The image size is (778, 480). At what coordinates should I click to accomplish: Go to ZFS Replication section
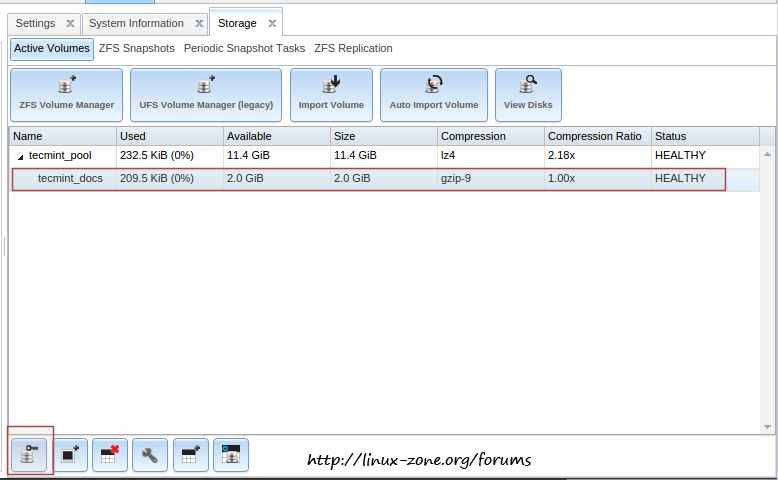point(353,48)
